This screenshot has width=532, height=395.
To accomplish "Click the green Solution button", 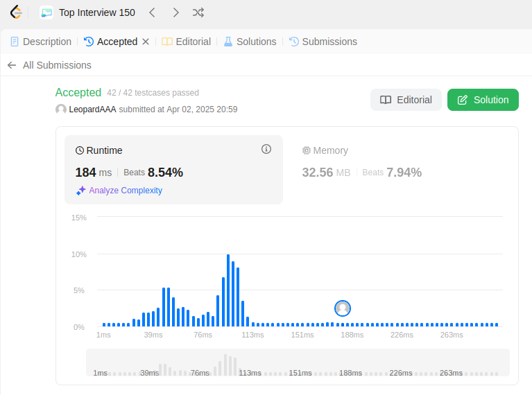I will coord(483,100).
